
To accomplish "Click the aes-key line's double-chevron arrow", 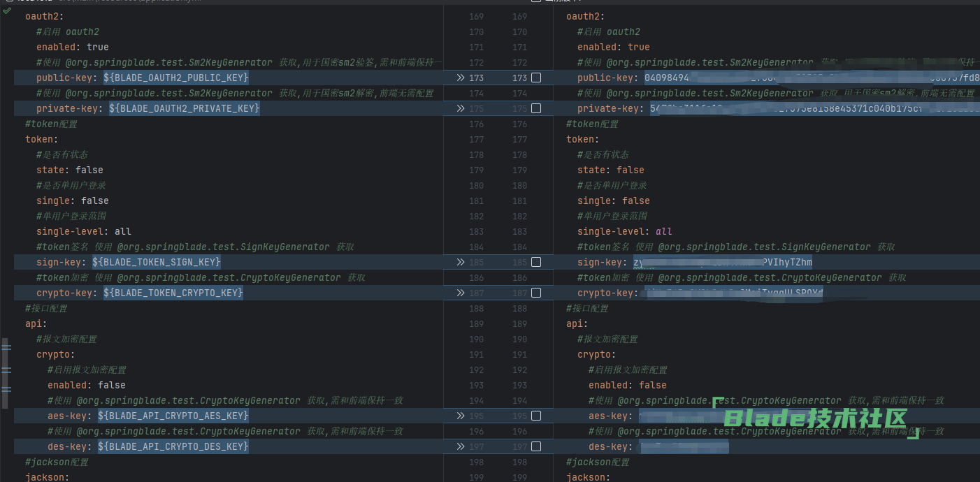I will (461, 416).
